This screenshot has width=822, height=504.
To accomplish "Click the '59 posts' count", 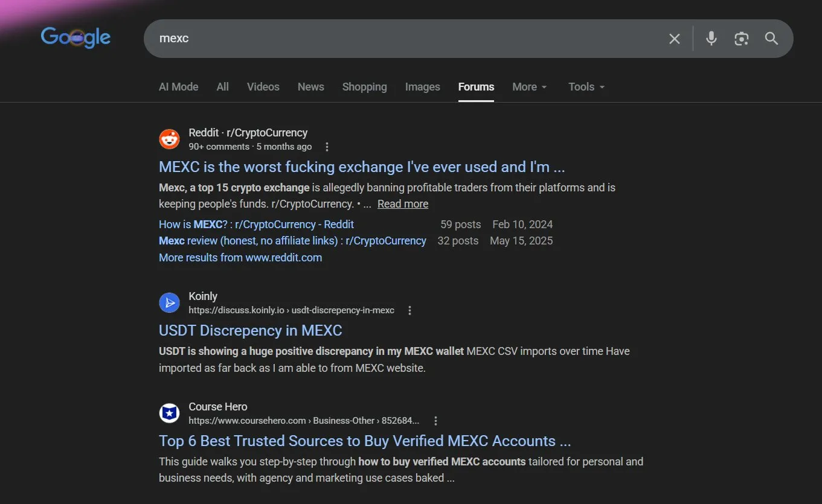I will (x=461, y=225).
